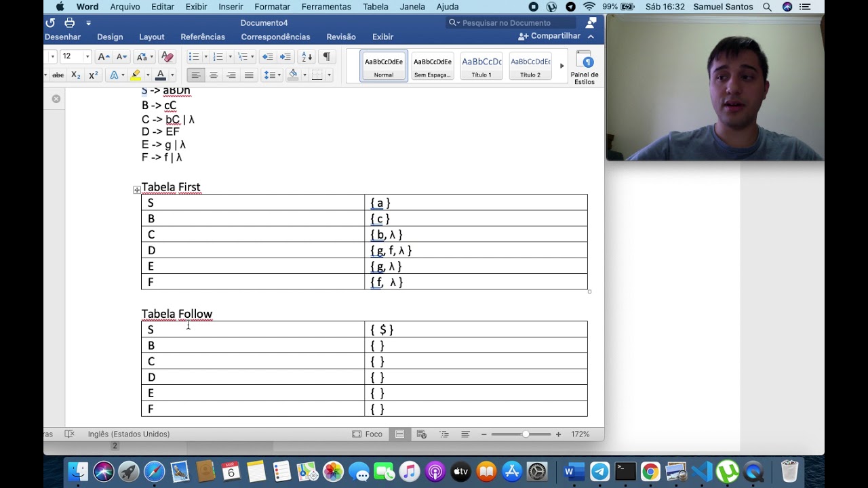Expand the shading color arrow
Image resolution: width=868 pixels, height=488 pixels.
pos(304,75)
